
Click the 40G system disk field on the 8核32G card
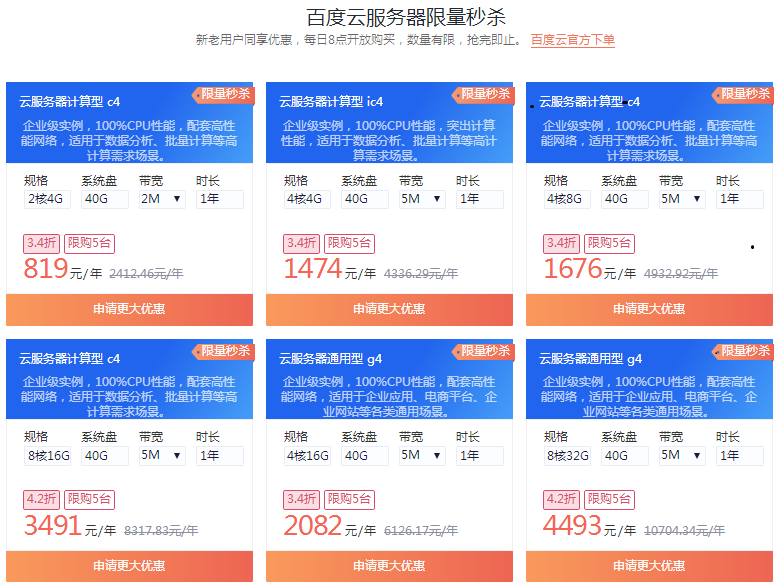tap(625, 456)
